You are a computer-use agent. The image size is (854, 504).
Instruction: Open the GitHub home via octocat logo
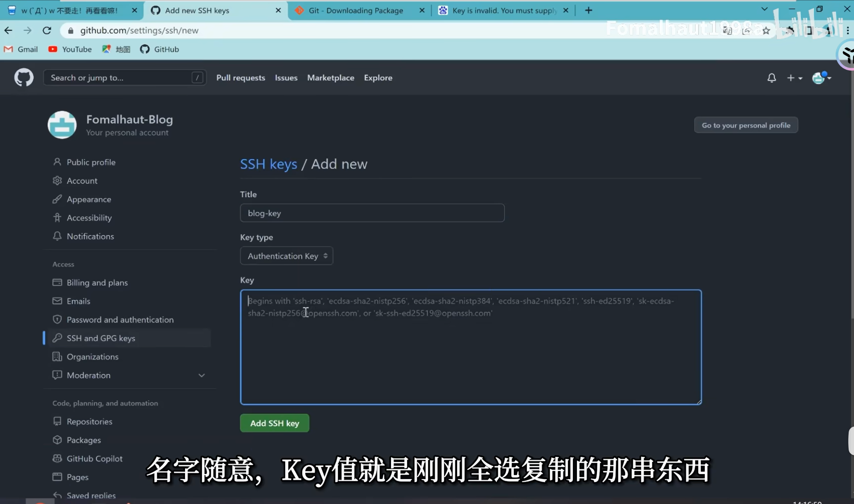[x=24, y=77]
